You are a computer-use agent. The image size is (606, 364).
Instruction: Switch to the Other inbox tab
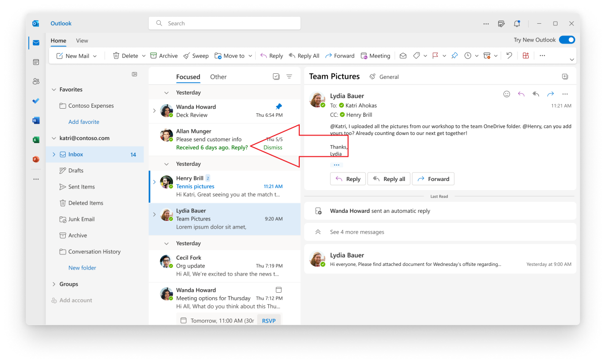tap(218, 77)
